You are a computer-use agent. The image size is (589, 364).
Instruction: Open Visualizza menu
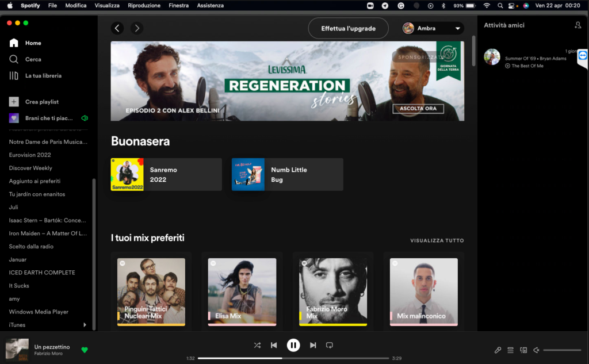pos(107,5)
